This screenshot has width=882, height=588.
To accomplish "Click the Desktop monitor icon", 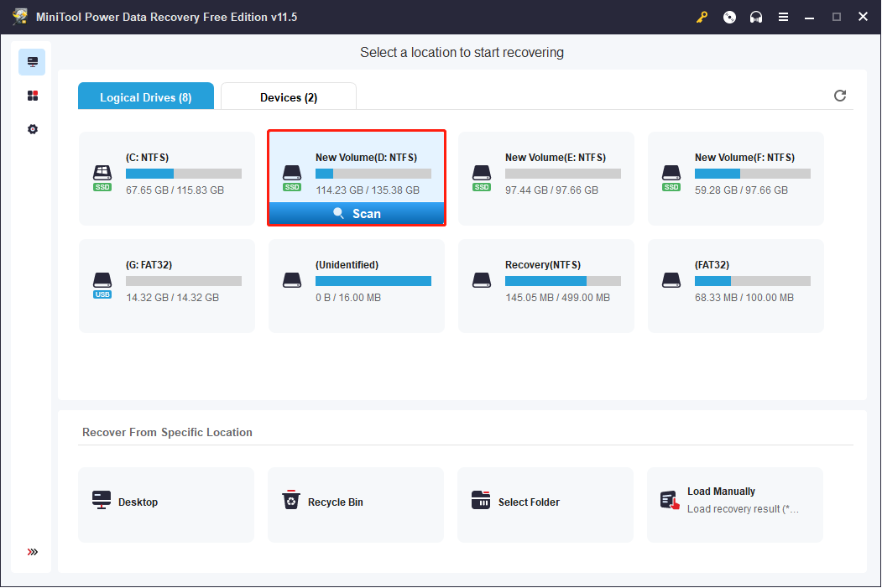I will [x=102, y=500].
